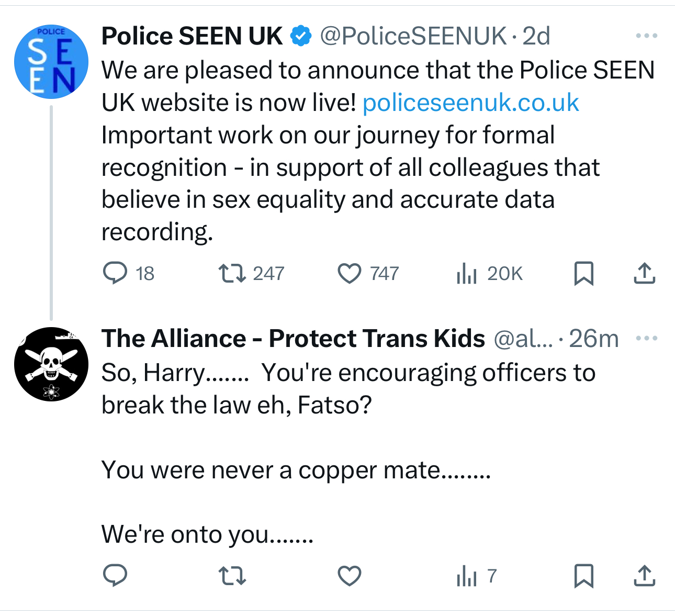Reply to The Alliance's tweet
The width and height of the screenshot is (675, 616).
coord(115,576)
